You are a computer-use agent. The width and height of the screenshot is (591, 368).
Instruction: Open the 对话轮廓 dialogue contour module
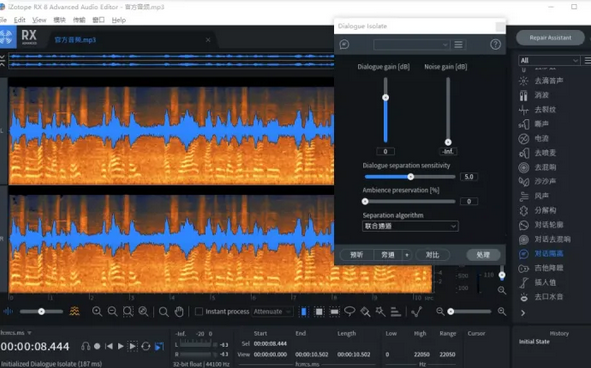coord(541,225)
